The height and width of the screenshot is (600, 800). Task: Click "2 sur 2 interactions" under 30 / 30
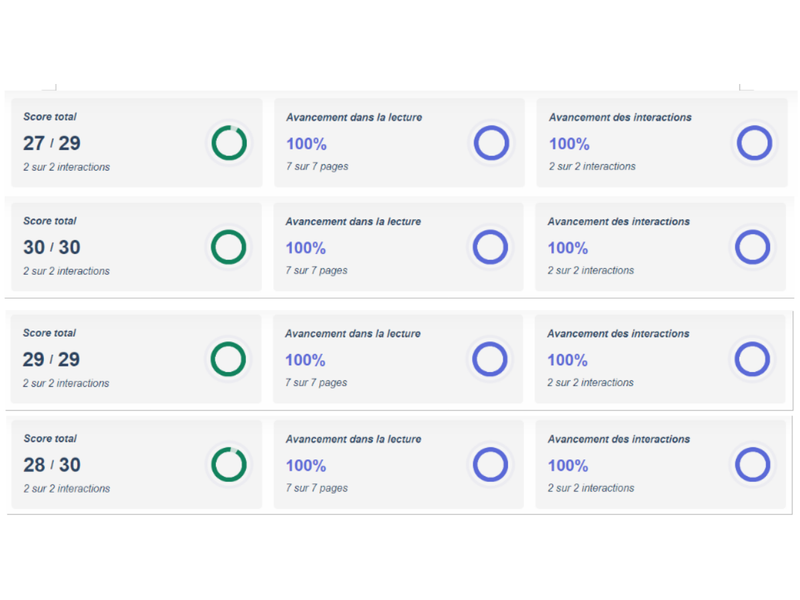click(x=66, y=271)
